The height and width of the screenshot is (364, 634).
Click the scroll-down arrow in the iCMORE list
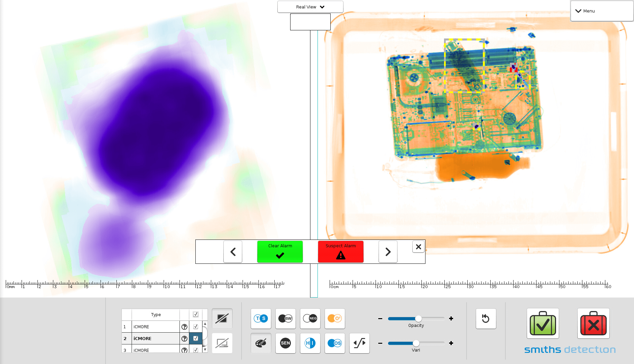[x=205, y=350]
